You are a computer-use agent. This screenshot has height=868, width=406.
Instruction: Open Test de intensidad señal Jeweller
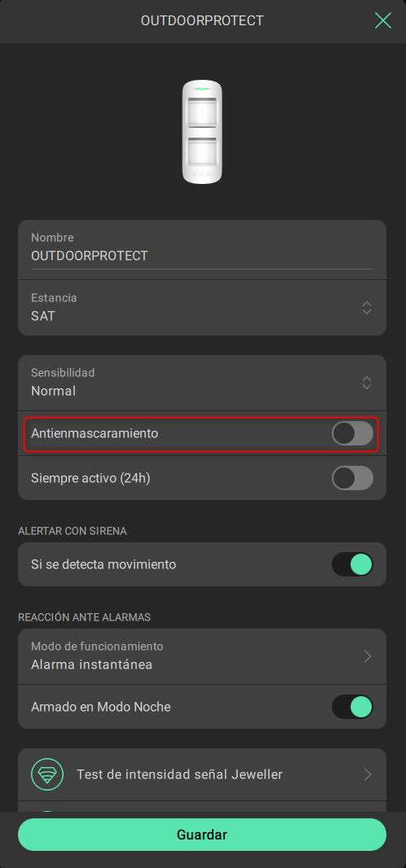pos(202,774)
